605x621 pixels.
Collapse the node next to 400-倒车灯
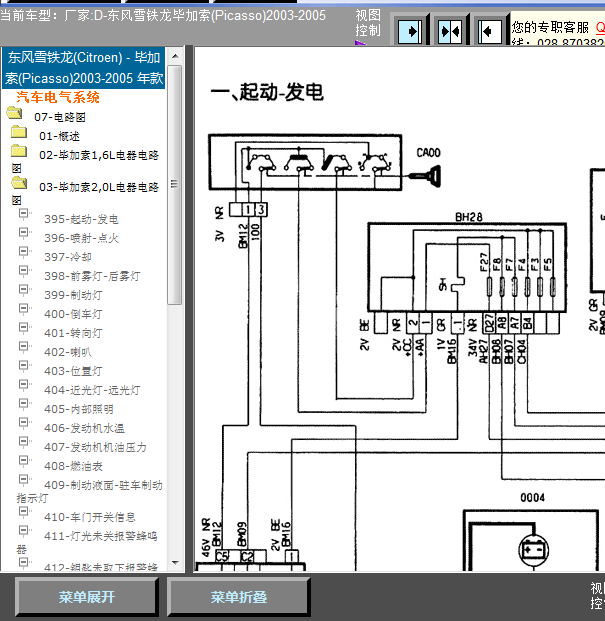24,309
